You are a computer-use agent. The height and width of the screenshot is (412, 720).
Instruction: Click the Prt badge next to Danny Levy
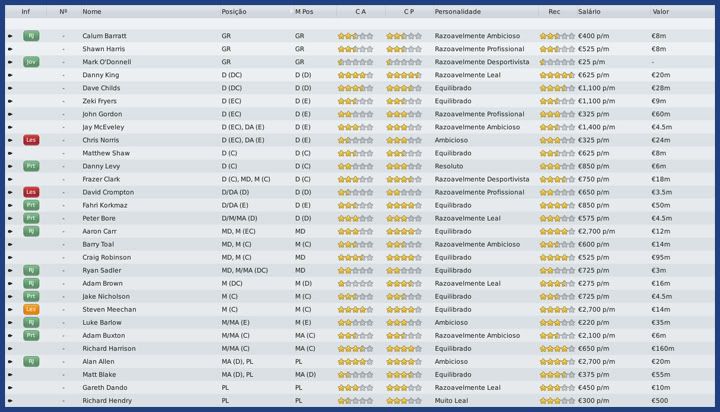click(31, 166)
